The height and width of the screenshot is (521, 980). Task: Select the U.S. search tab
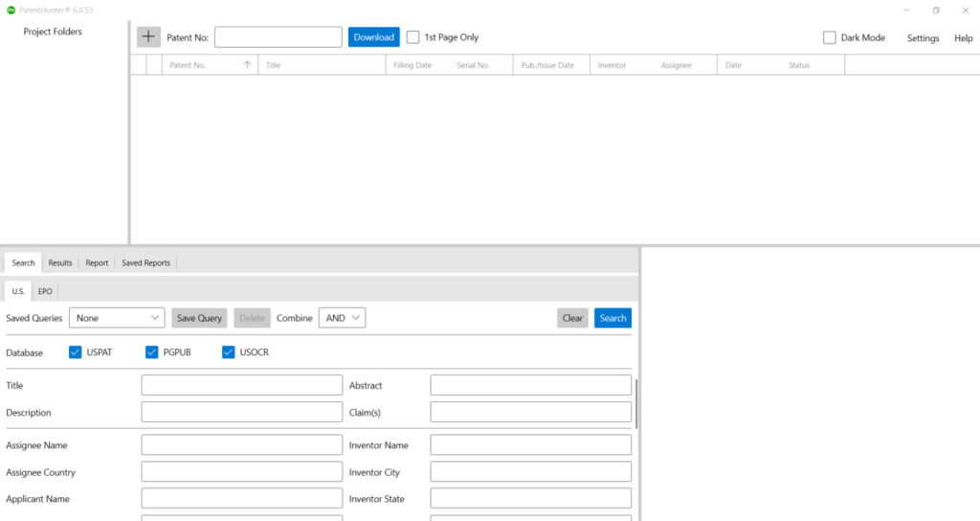18,291
